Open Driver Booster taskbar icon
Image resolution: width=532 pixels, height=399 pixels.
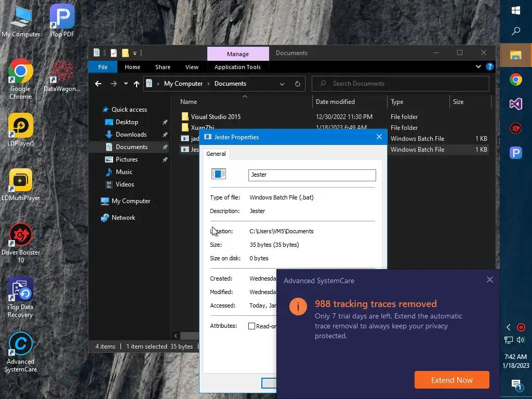tap(516, 128)
